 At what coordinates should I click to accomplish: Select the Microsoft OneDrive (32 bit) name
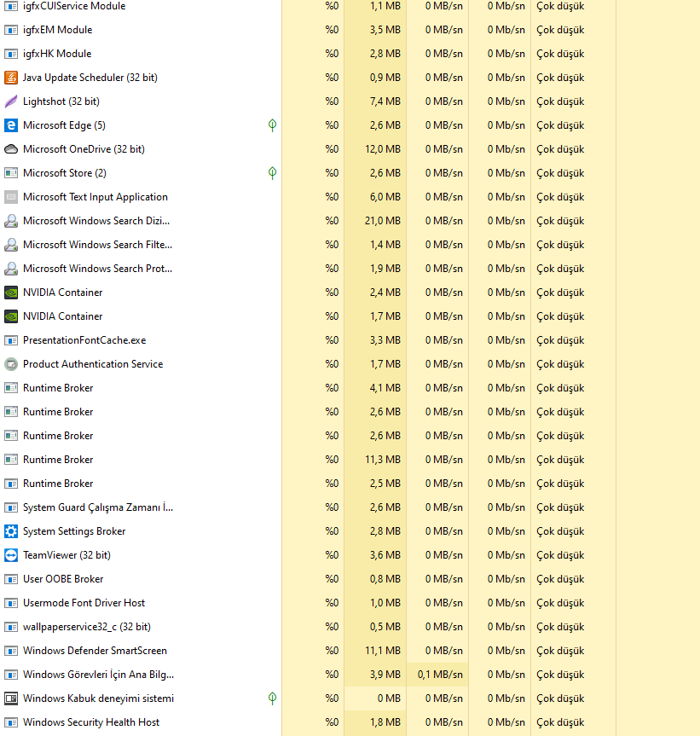click(x=84, y=149)
